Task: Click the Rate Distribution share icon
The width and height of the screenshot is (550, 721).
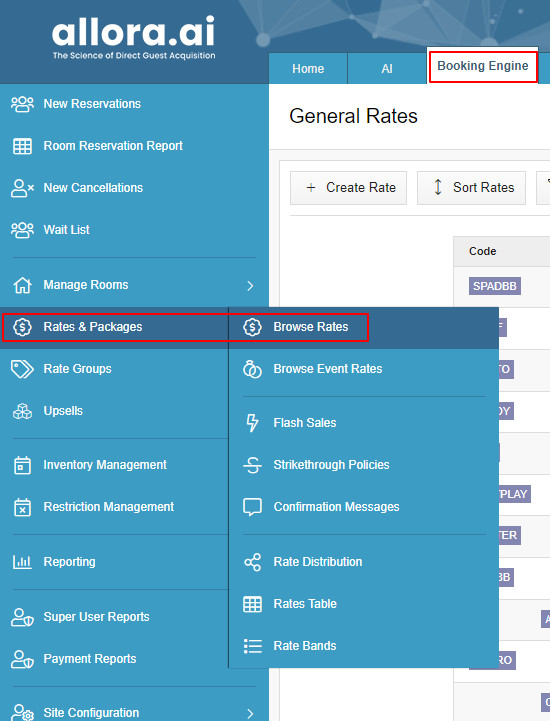Action: click(252, 562)
